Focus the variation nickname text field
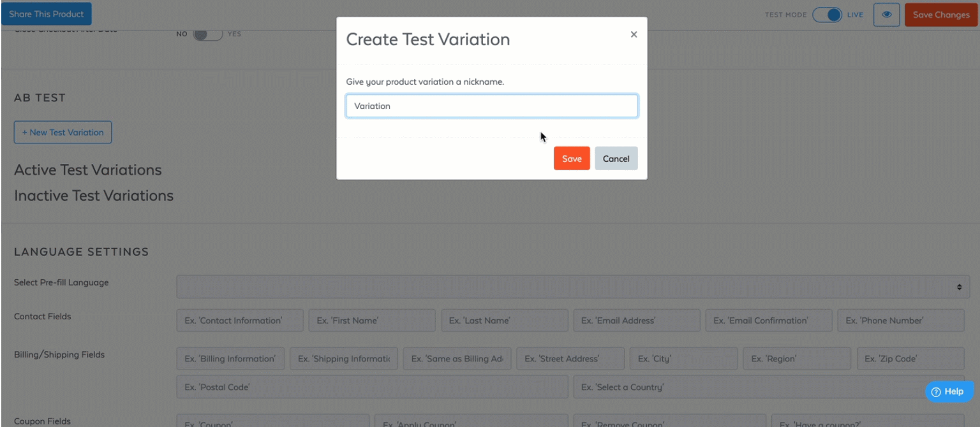This screenshot has height=427, width=980. [x=491, y=106]
